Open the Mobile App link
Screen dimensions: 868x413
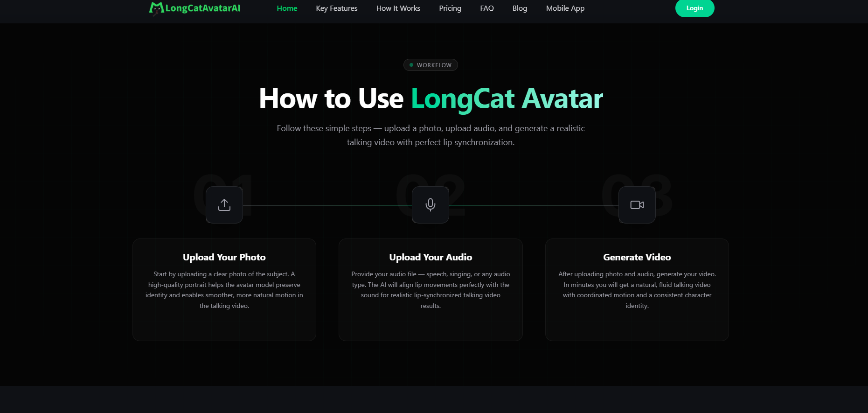click(565, 8)
